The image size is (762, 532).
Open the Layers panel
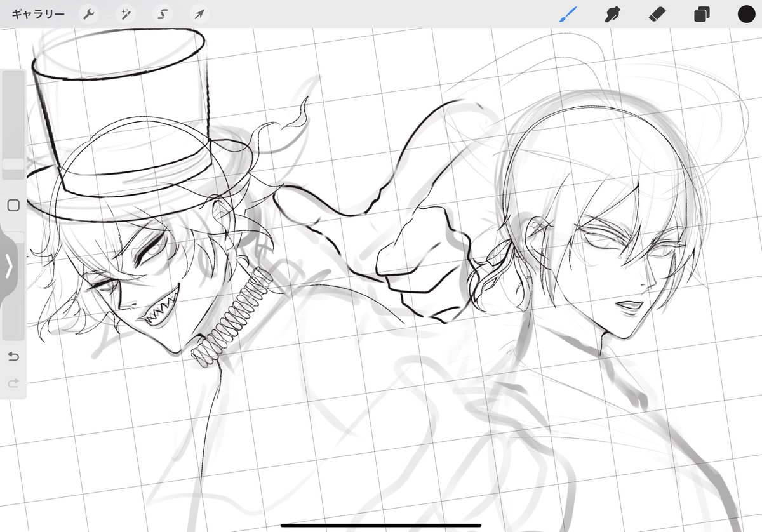pos(702,14)
